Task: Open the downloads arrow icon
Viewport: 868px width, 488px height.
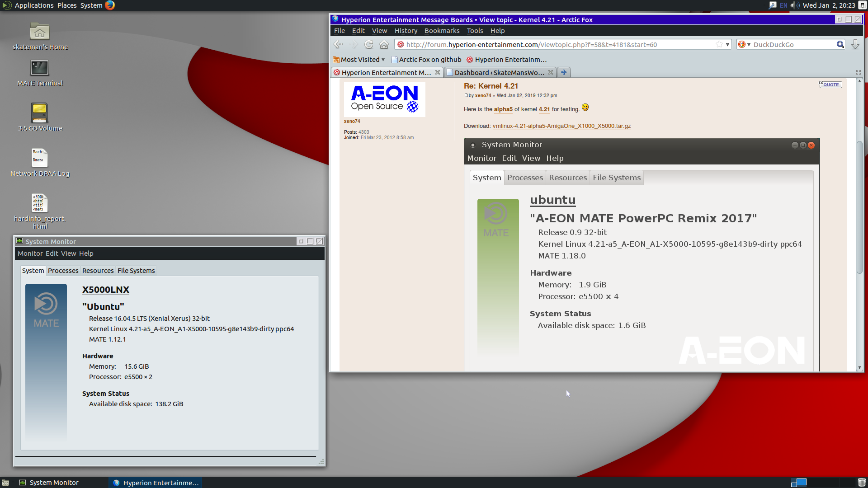Action: pyautogui.click(x=855, y=44)
